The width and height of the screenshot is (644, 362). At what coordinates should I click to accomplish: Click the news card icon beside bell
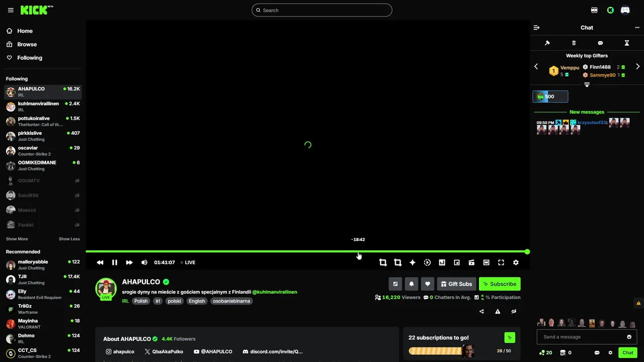pyautogui.click(x=395, y=284)
